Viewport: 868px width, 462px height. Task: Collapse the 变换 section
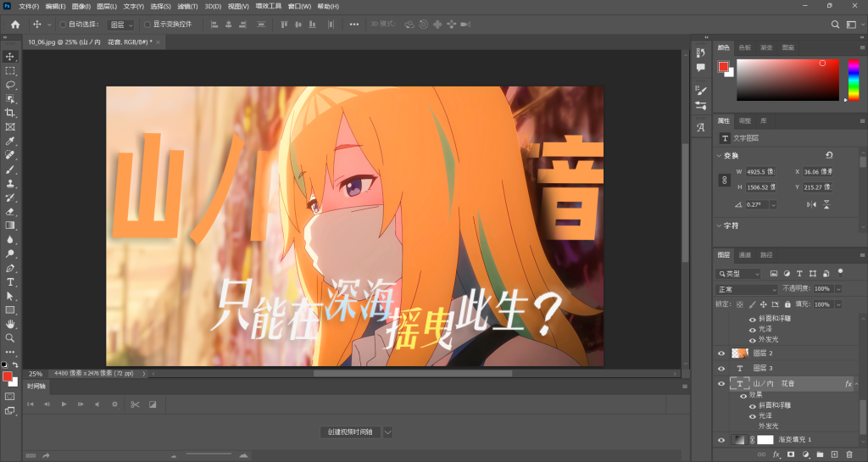(x=719, y=155)
